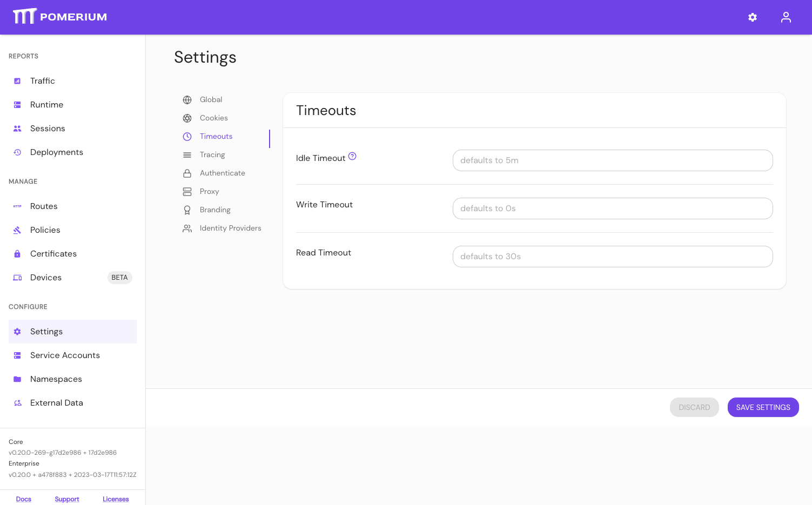Go to Traffic reports
812x505 pixels.
click(x=43, y=81)
